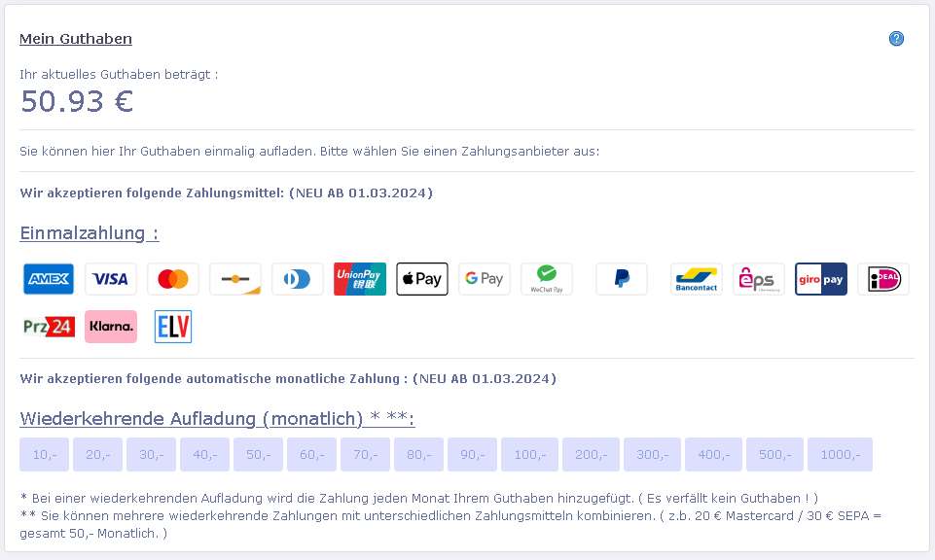Select Przelewy24 (Prz24) payment
The image size is (935, 560).
[49, 327]
